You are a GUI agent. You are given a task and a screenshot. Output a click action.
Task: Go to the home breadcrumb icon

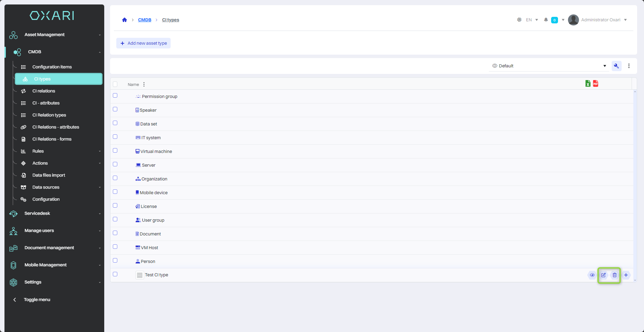point(125,20)
